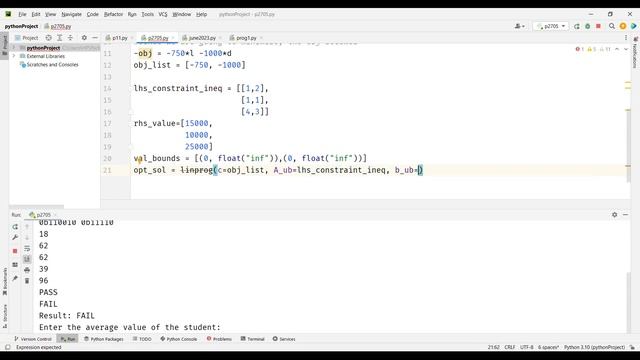Pin the Run tab with pin icon
Screen dimensions: 640x360
coord(15,278)
